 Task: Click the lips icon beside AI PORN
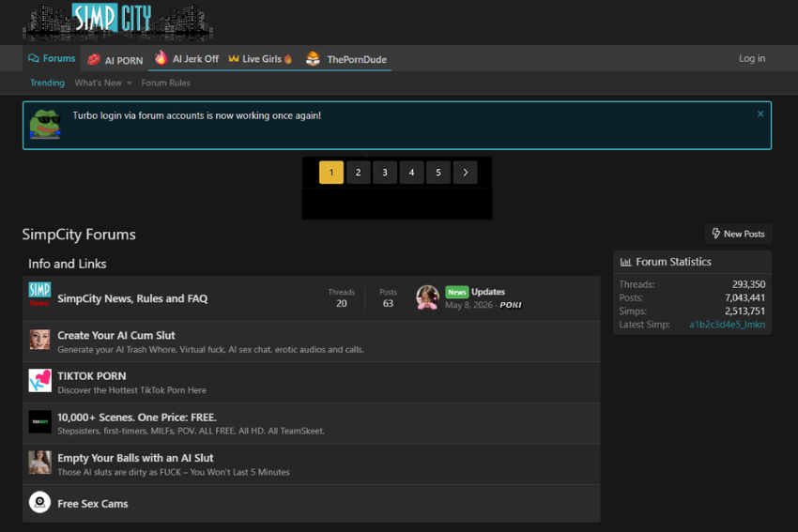[x=94, y=59]
